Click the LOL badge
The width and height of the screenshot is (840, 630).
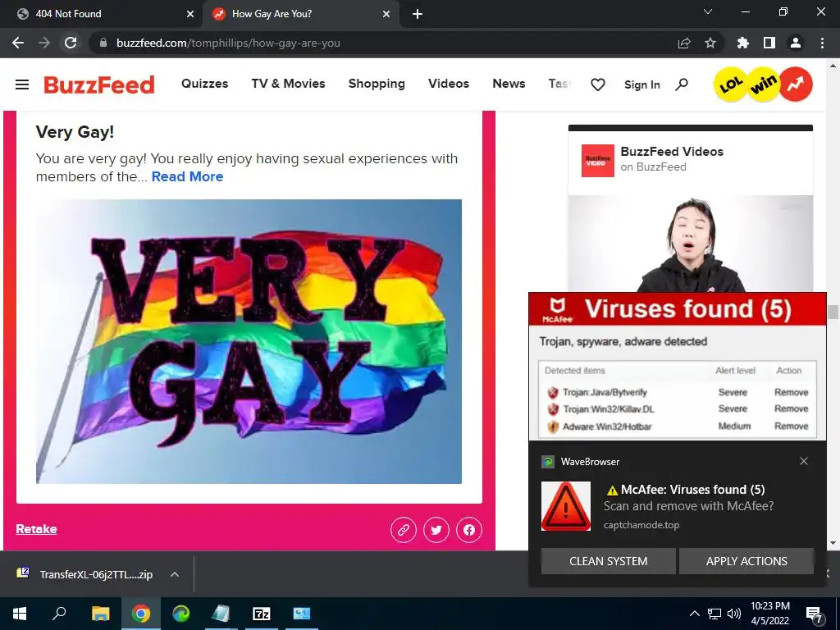click(x=731, y=84)
